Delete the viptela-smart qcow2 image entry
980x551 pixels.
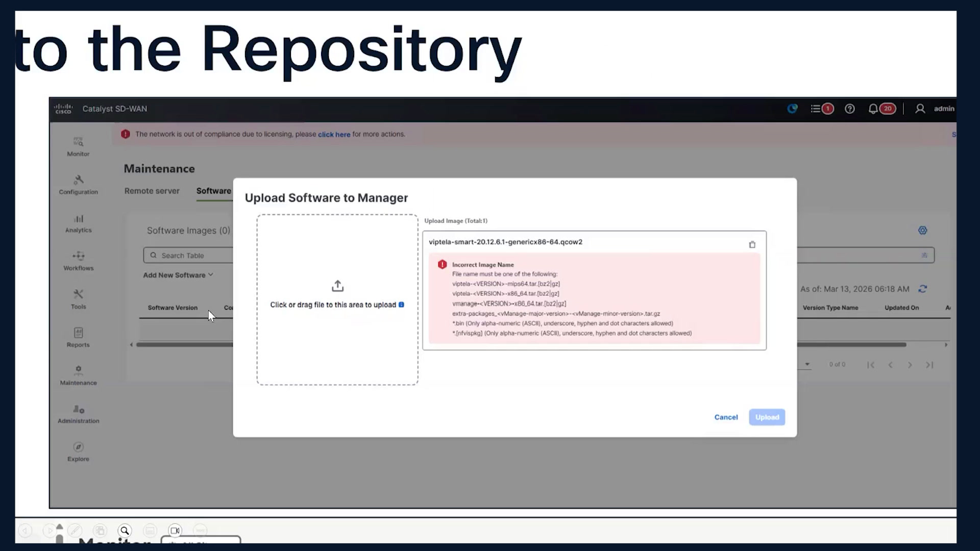752,245
